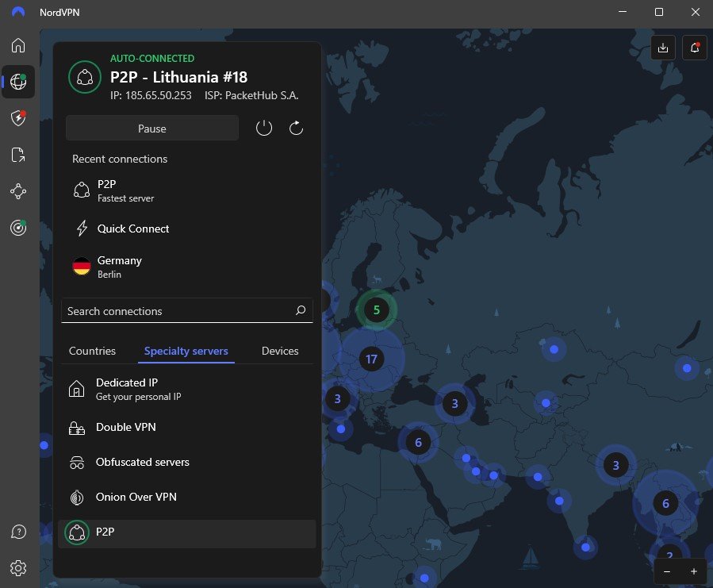Image resolution: width=713 pixels, height=588 pixels.
Task: Click the ISP: PacketHub S.A. text
Action: click(251, 95)
